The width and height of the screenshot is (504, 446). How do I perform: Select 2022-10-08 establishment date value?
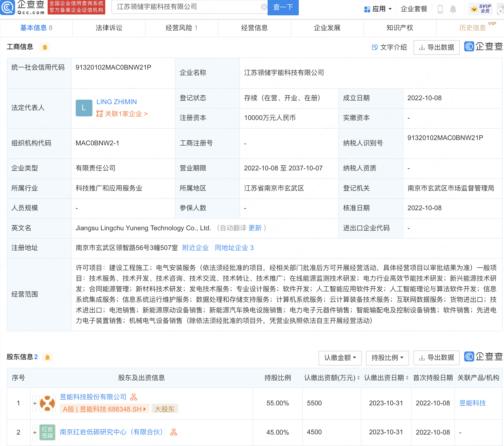click(424, 98)
